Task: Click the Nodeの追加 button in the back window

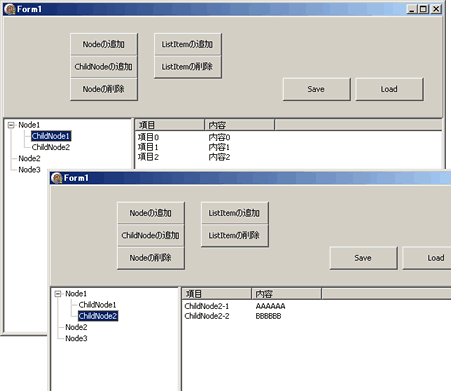Action: click(104, 44)
